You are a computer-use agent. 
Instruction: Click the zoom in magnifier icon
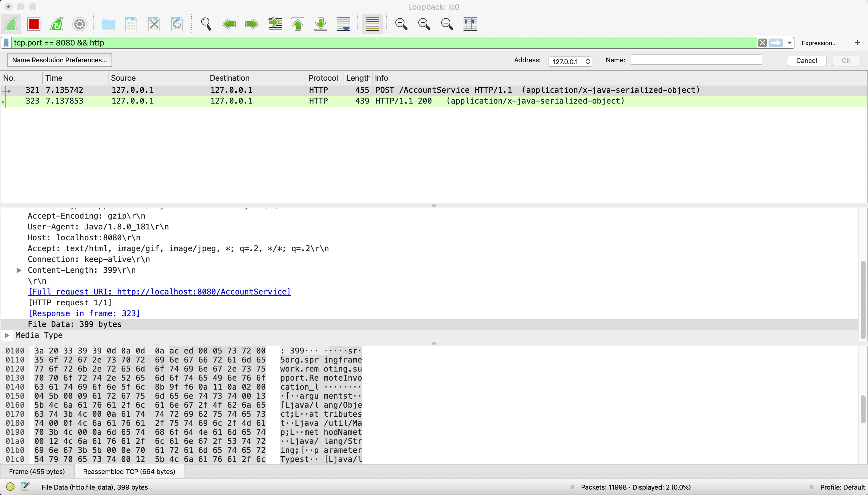[401, 24]
